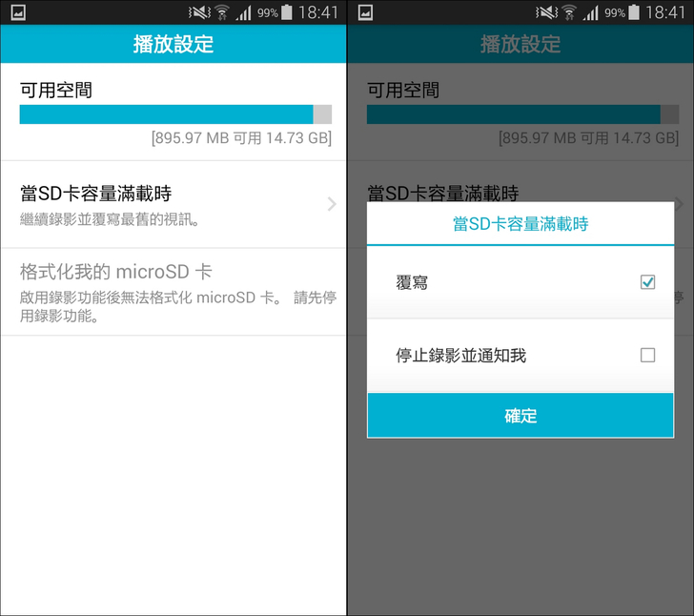Tap the dialog title 當SD卡容量滿載時

coord(520,224)
